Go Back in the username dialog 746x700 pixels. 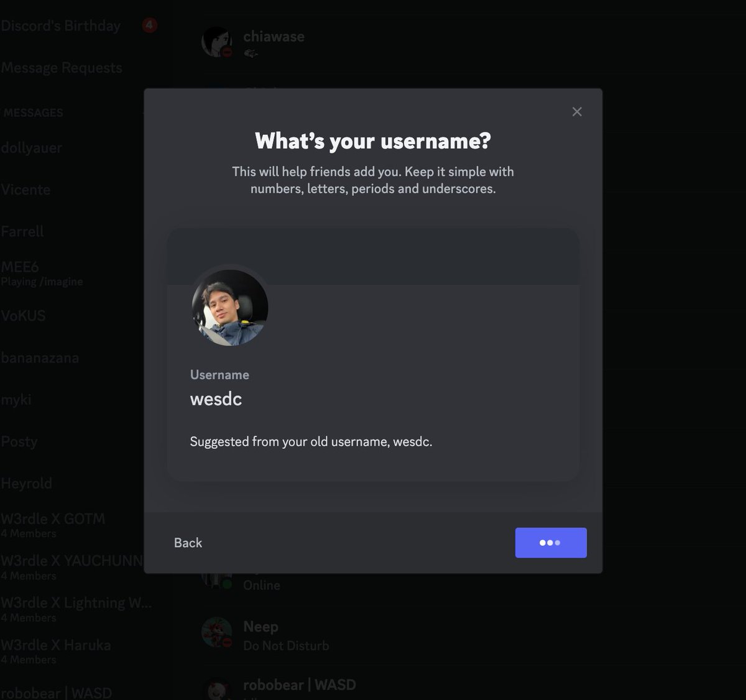coord(188,543)
